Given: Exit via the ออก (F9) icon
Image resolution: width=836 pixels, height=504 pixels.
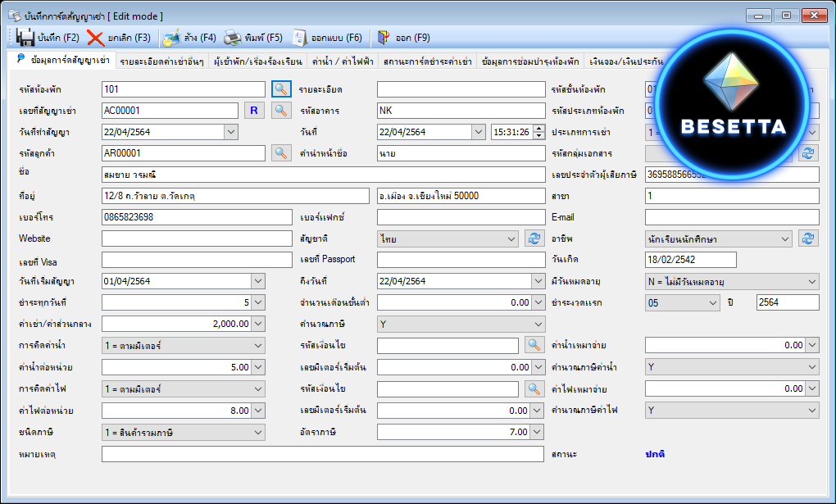Looking at the screenshot, I should tap(383, 38).
